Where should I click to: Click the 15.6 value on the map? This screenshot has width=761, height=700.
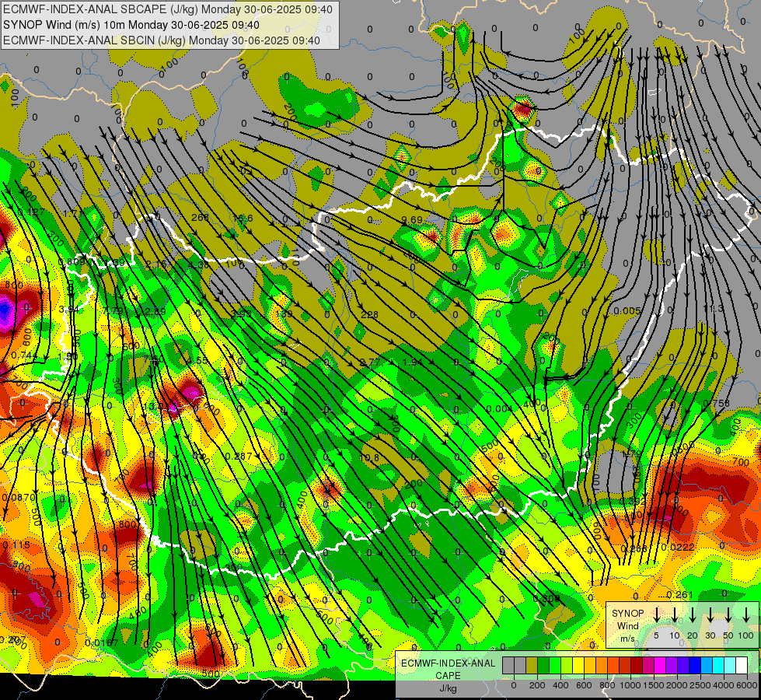click(x=243, y=218)
